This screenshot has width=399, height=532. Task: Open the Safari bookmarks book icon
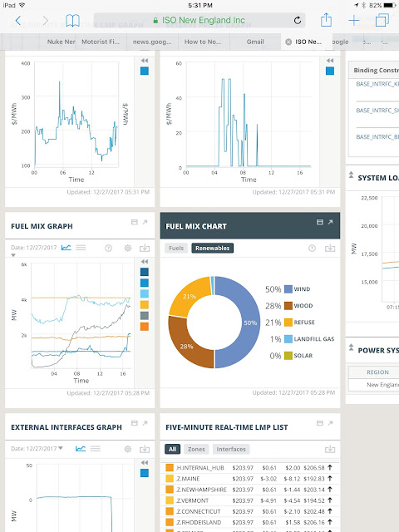(x=72, y=21)
